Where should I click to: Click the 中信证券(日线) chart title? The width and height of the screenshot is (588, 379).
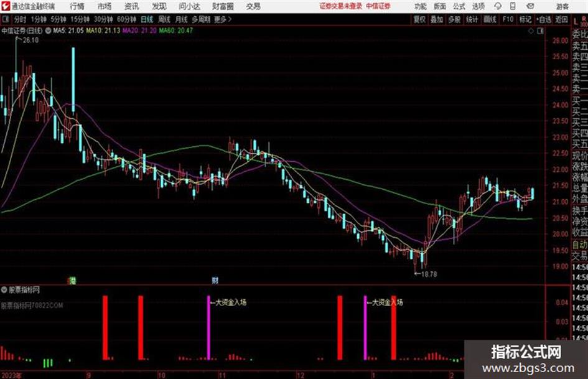click(x=22, y=30)
